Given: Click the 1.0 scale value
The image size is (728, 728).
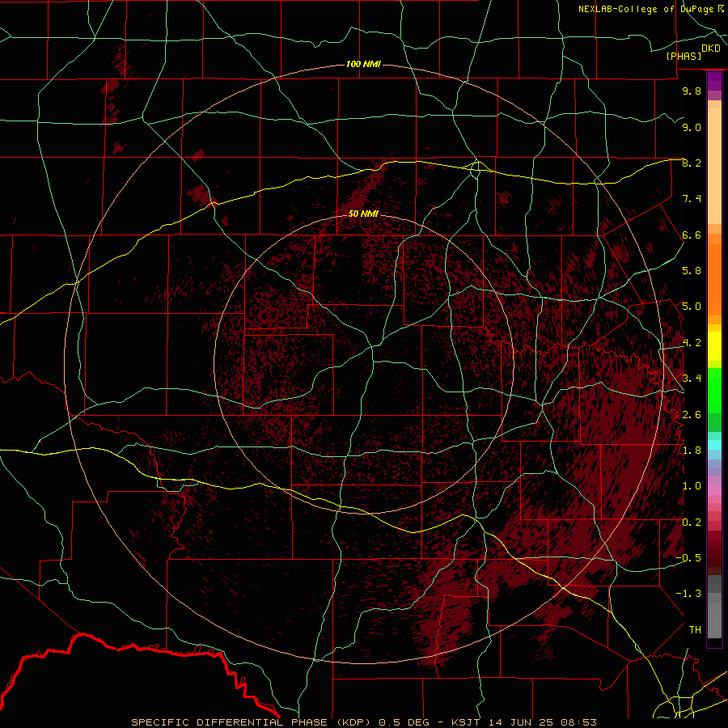Looking at the screenshot, I should coord(692,486).
